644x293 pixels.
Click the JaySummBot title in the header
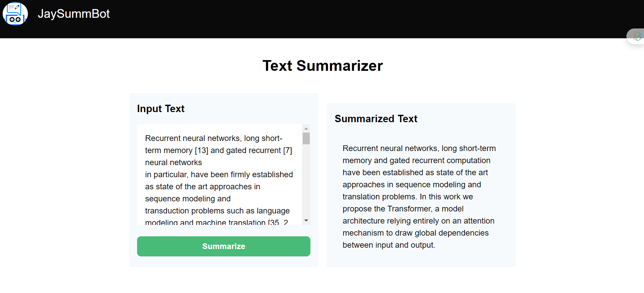click(x=74, y=14)
